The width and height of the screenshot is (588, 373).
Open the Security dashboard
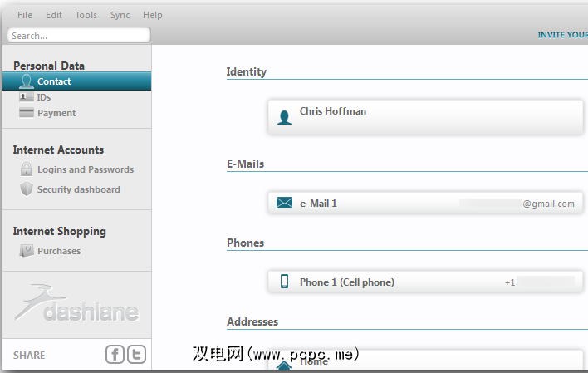pyautogui.click(x=78, y=189)
